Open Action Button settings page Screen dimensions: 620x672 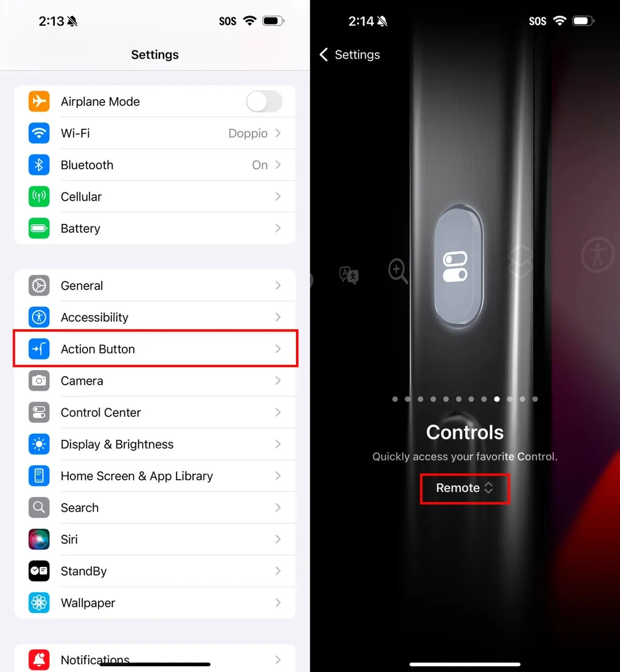(155, 349)
